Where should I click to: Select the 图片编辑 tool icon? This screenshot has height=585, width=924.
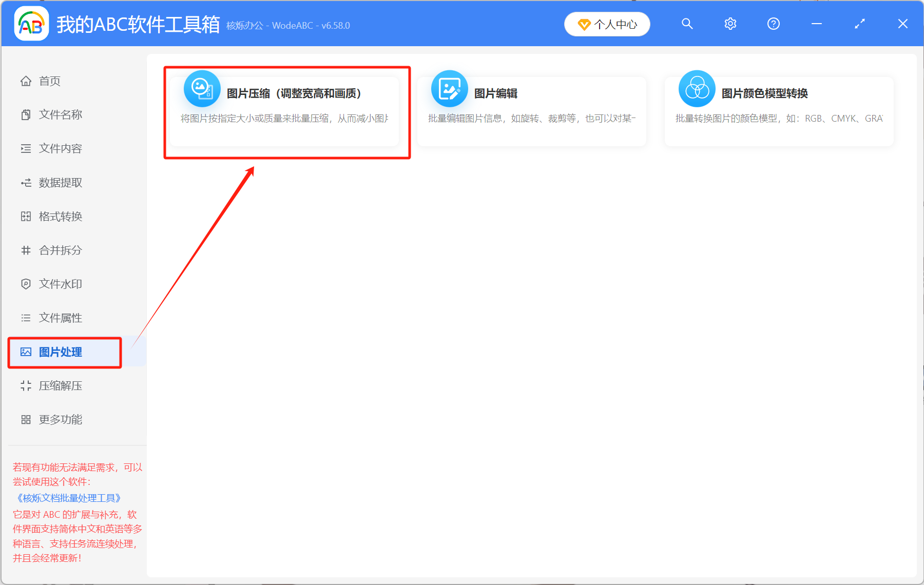coord(449,88)
